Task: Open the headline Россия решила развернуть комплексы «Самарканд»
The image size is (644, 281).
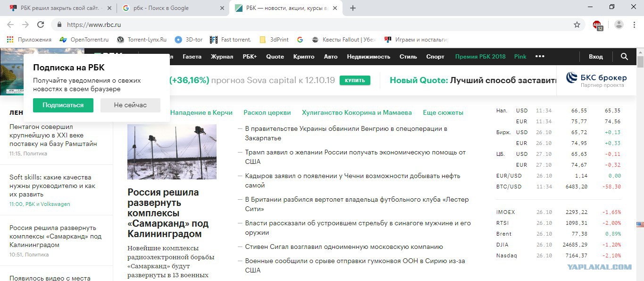Action: point(168,213)
